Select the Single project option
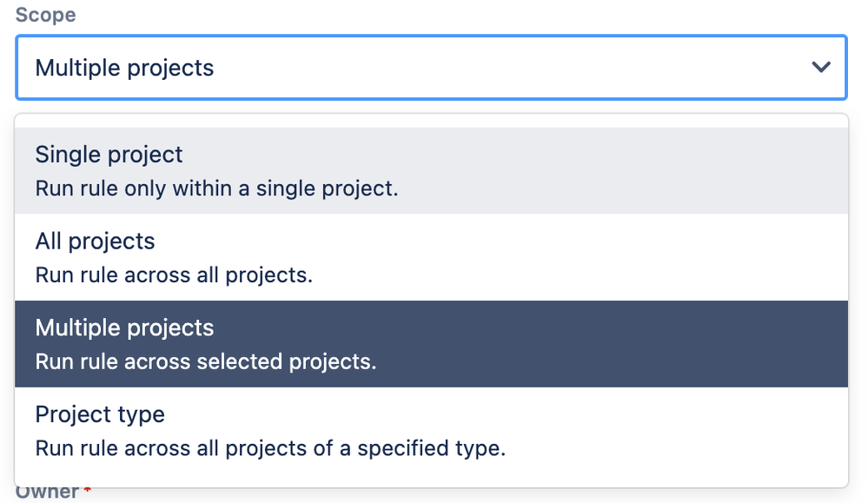The height and width of the screenshot is (503, 868). (431, 170)
